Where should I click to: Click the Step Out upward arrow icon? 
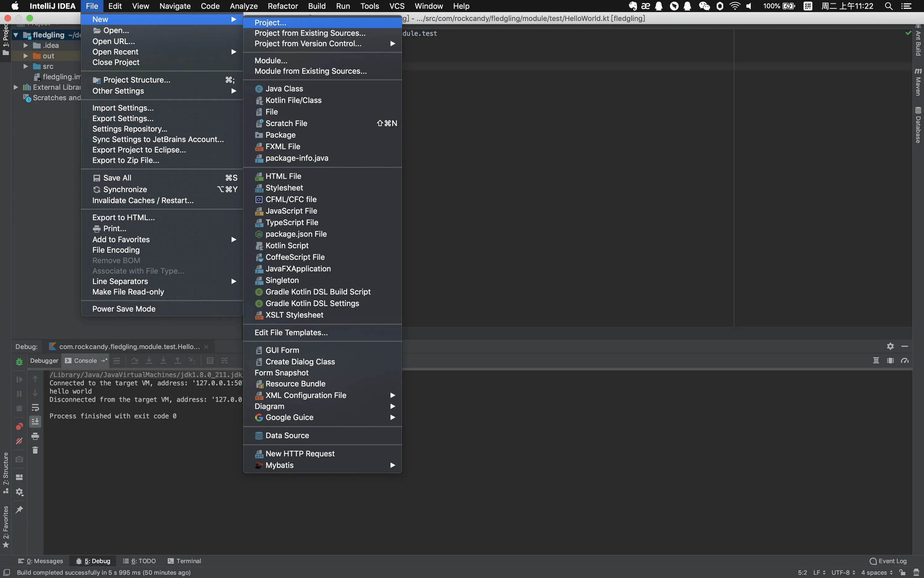tap(177, 360)
